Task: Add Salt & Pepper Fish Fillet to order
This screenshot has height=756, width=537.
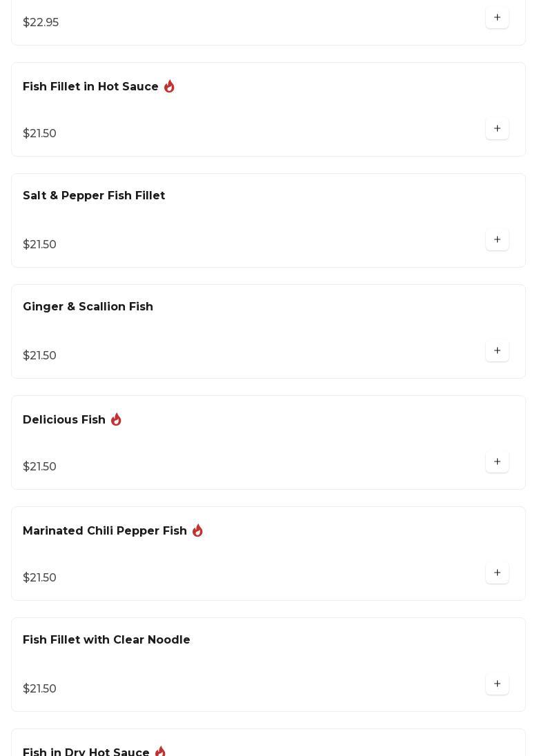Action: point(497,240)
